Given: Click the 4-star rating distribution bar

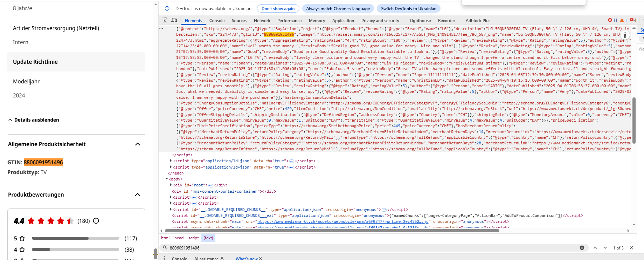Looking at the screenshot, I should pos(75,249).
